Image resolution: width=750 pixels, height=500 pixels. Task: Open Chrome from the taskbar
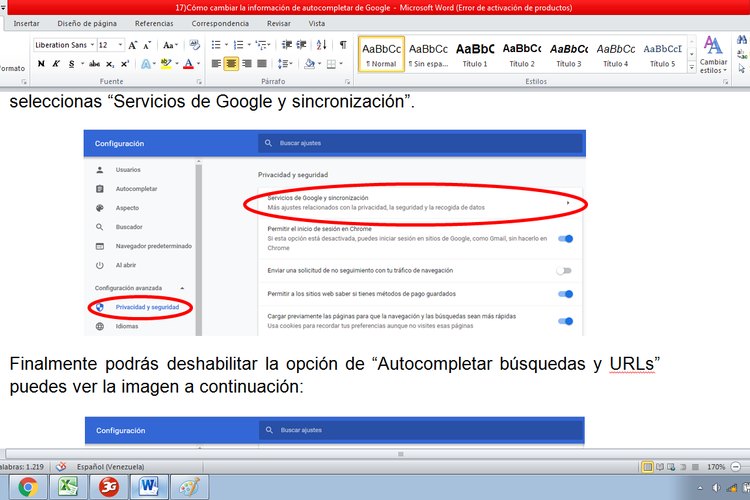coord(28,487)
